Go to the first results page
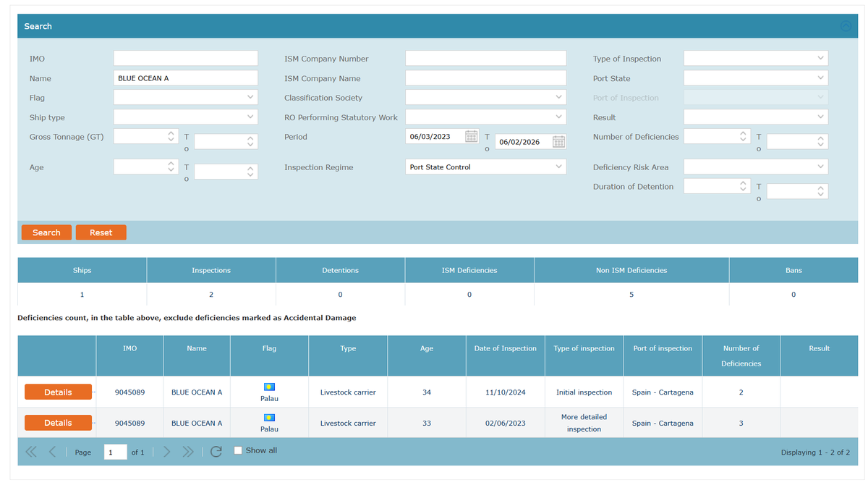Screen dimensions: 868x488 31,452
